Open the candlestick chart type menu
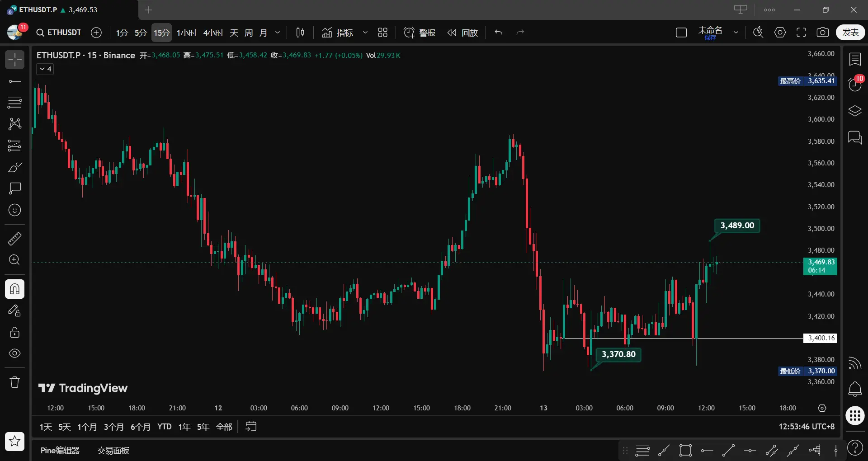This screenshot has height=461, width=868. click(x=300, y=33)
